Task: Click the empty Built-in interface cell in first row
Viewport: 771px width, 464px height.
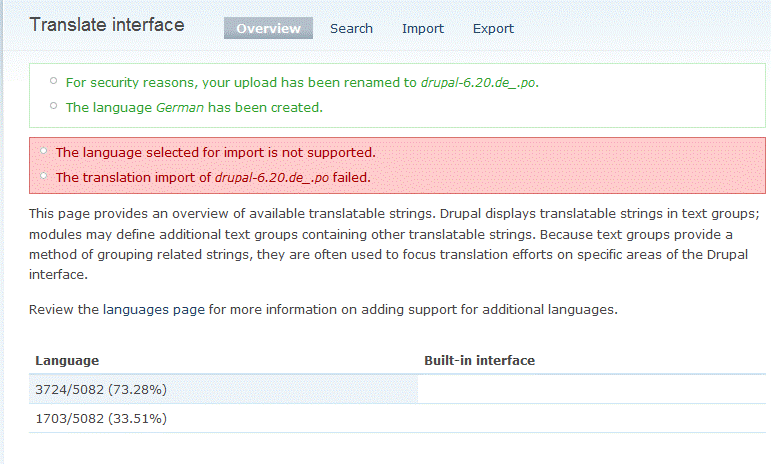Action: (x=590, y=389)
